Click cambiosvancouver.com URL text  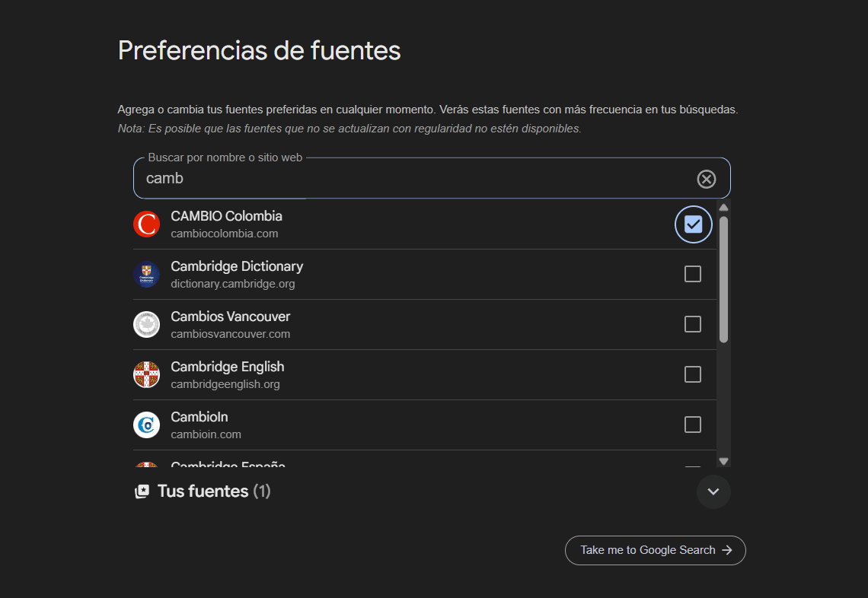[230, 334]
